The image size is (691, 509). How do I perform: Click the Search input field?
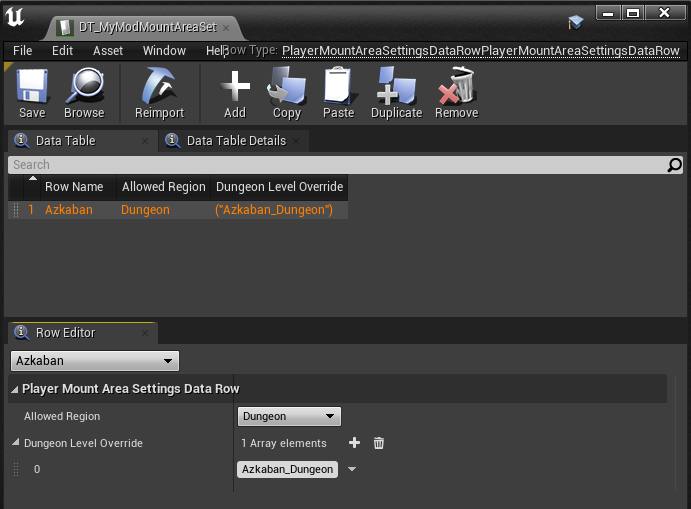[x=346, y=165]
